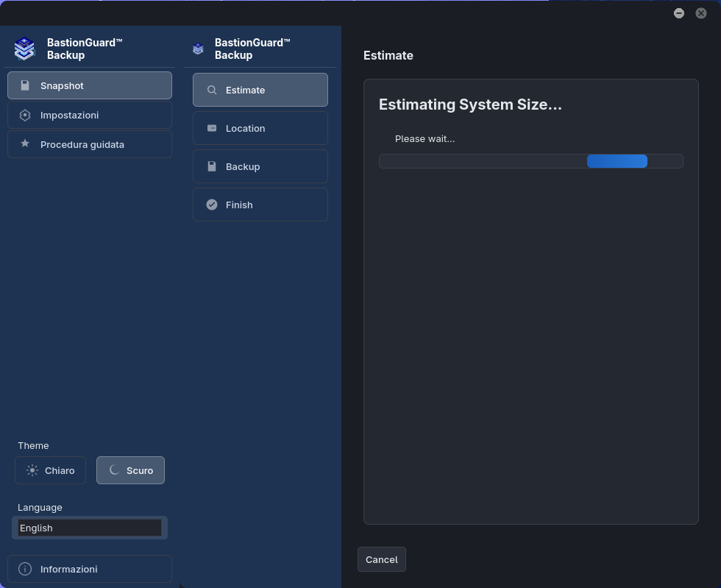Switch to the Chiaro light theme
Image resolution: width=721 pixels, height=588 pixels.
click(51, 470)
